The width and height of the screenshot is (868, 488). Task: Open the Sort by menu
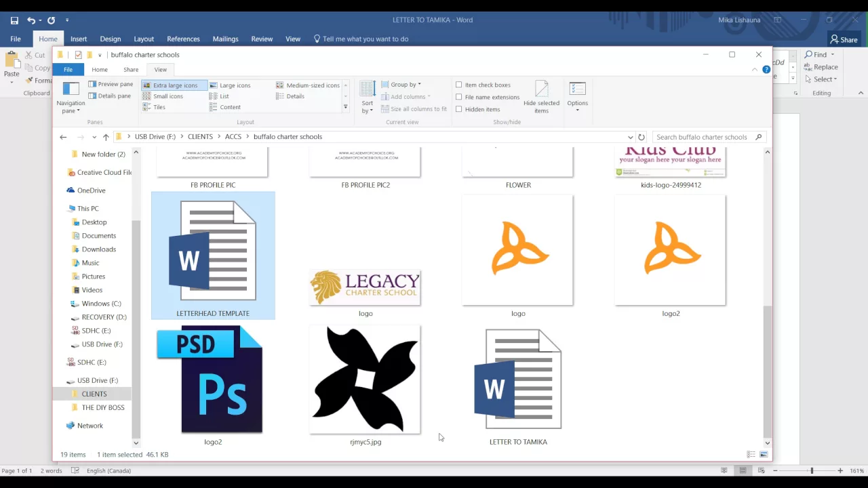(368, 98)
